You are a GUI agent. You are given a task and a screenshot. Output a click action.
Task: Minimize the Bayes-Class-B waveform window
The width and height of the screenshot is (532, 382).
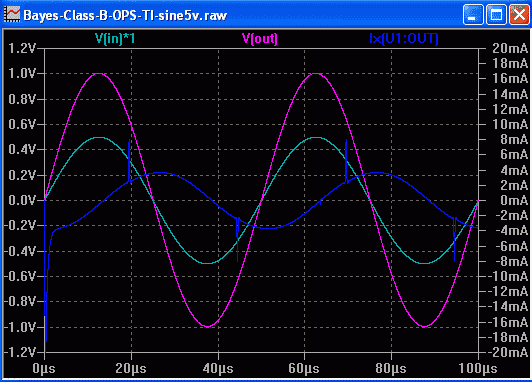click(x=473, y=15)
